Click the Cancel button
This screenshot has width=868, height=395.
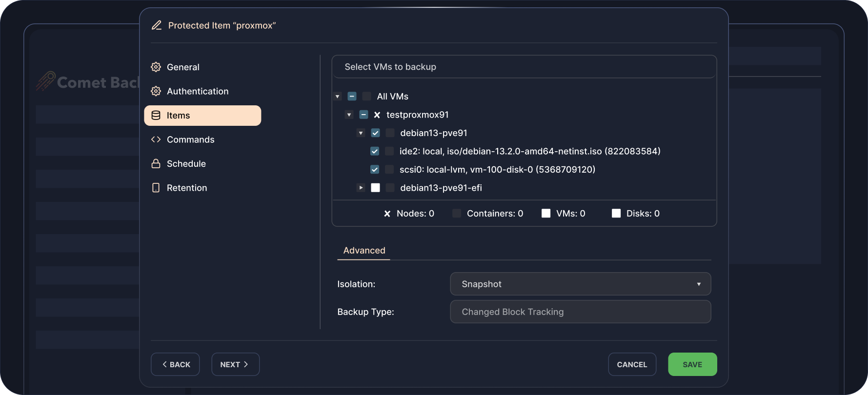pos(631,364)
